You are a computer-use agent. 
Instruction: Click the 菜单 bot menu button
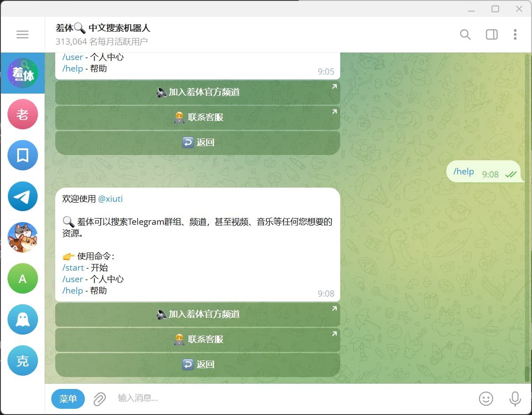68,399
